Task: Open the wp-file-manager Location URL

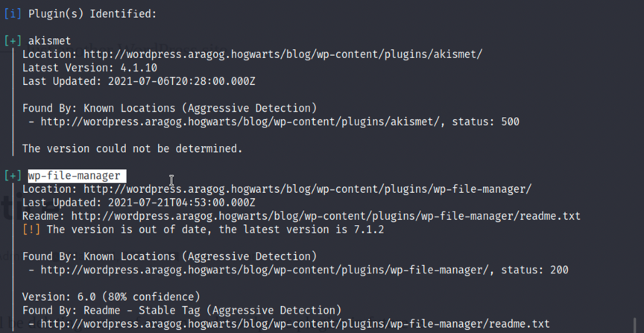Action: click(x=308, y=189)
